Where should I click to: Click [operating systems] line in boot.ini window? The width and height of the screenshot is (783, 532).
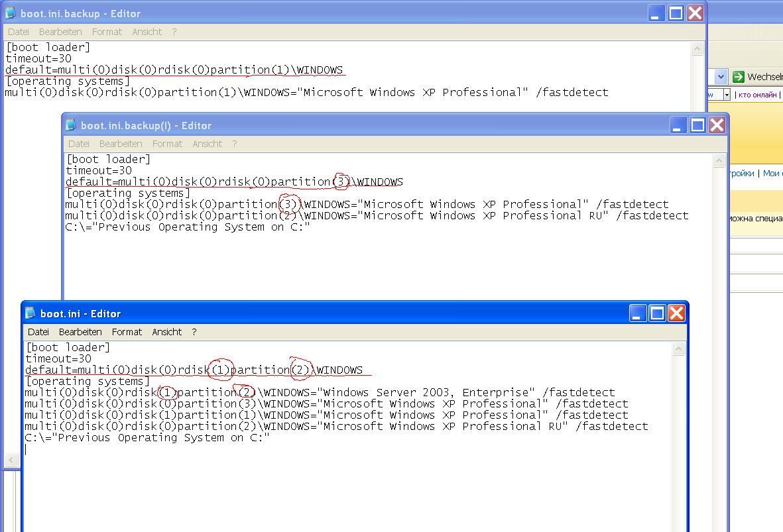88,382
